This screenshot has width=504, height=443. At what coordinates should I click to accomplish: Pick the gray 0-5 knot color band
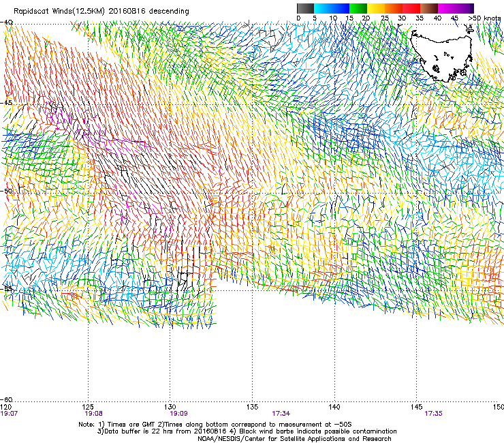click(305, 8)
